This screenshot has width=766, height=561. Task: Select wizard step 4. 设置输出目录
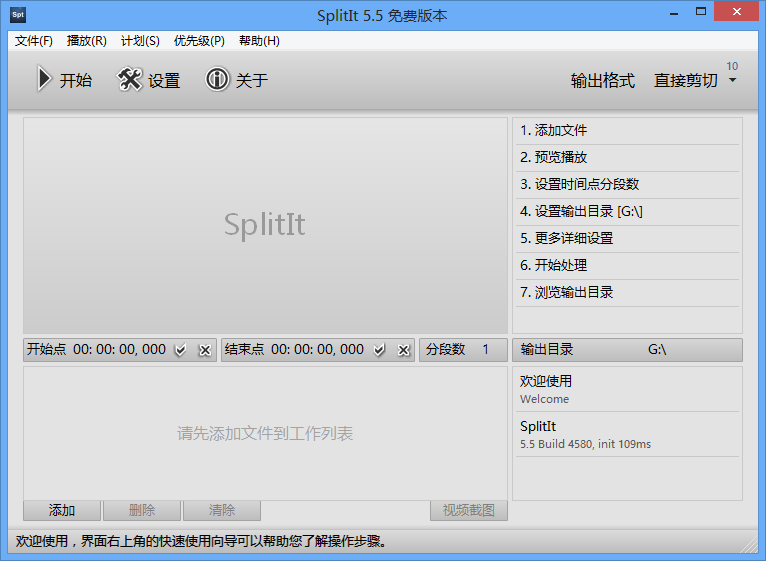pos(580,211)
